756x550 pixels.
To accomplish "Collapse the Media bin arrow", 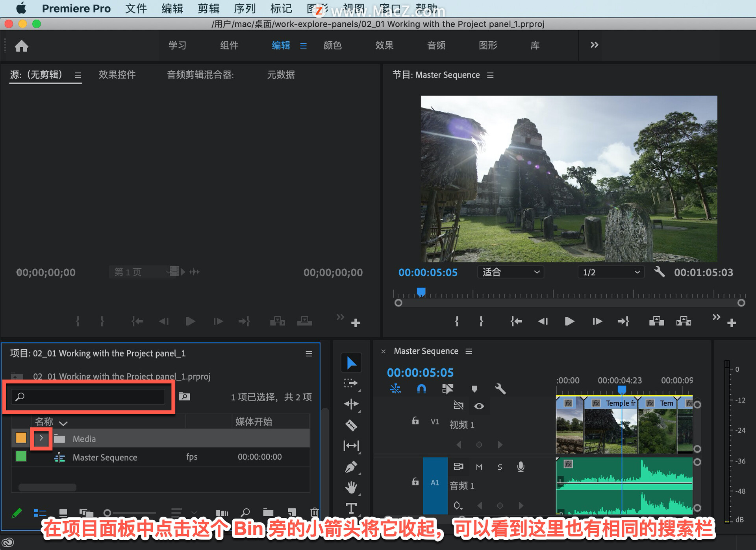I will click(41, 438).
